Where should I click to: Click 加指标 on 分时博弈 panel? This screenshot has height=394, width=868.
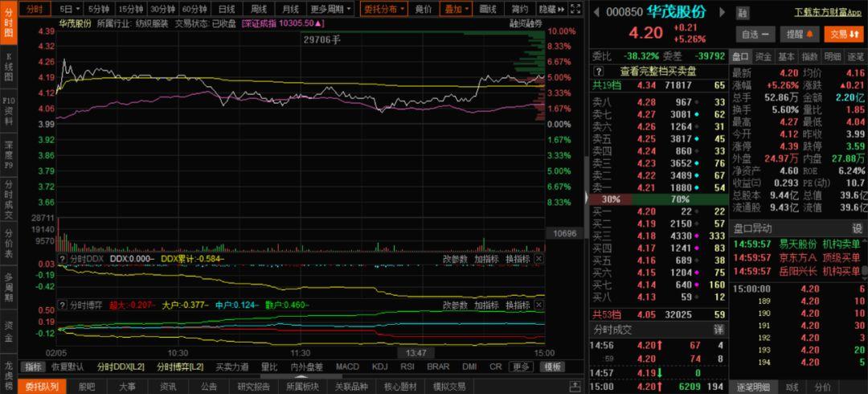pyautogui.click(x=486, y=305)
